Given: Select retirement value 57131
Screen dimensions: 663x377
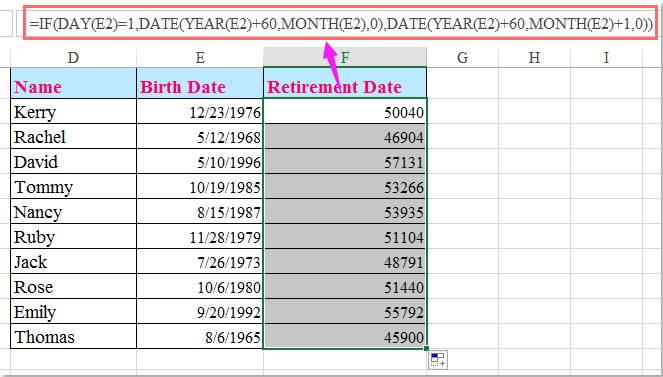Looking at the screenshot, I should click(x=345, y=161).
